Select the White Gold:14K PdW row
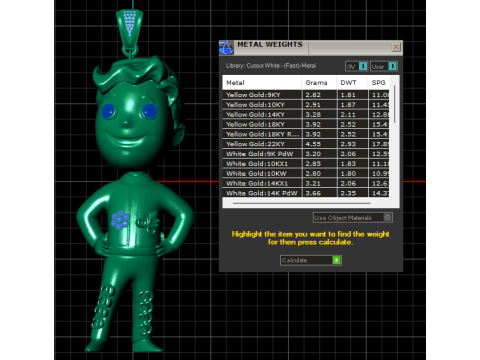 point(306,193)
